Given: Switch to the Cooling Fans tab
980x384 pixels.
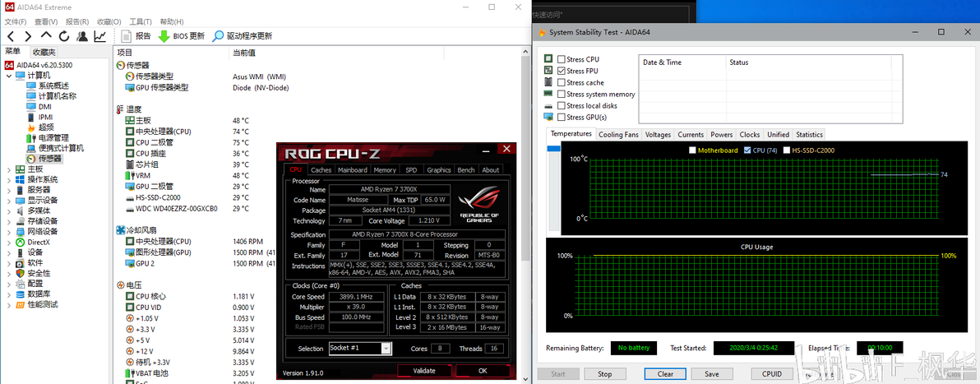Looking at the screenshot, I should coord(619,135).
